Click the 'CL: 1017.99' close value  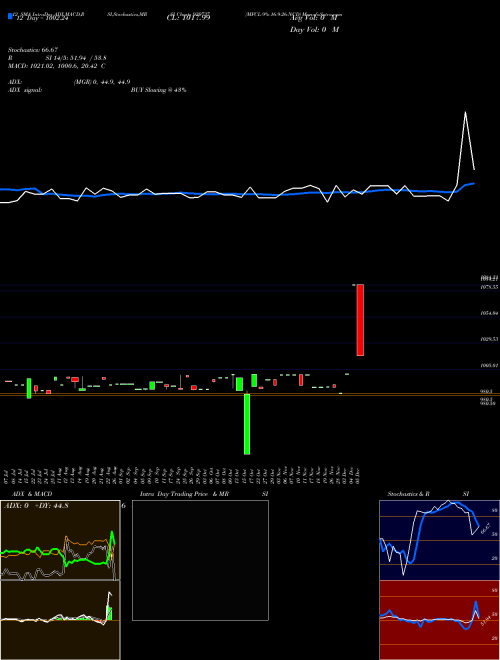[x=188, y=18]
